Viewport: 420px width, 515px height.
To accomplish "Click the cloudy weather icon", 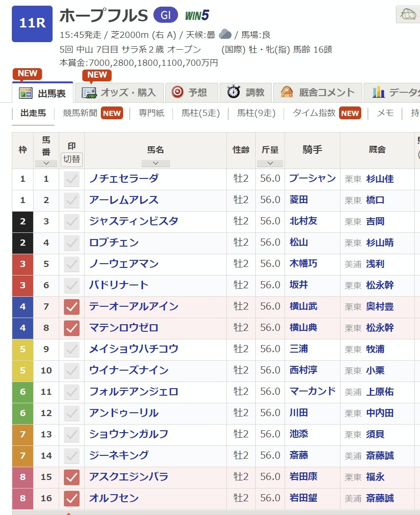I will (x=225, y=35).
